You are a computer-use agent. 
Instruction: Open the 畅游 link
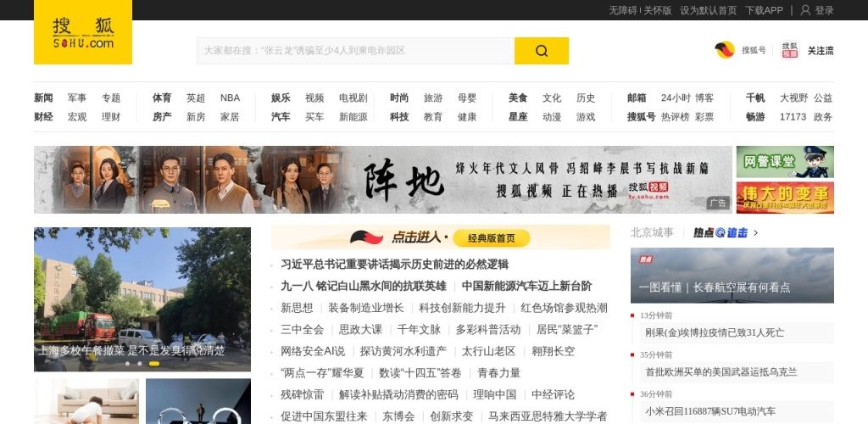755,117
